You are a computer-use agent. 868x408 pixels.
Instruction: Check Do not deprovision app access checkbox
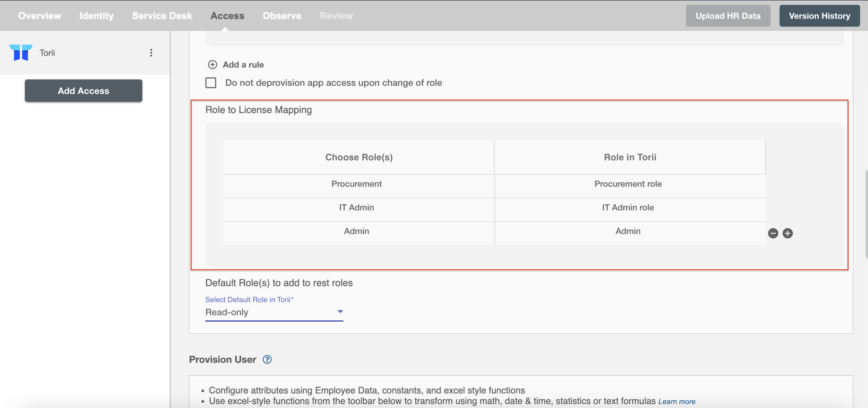coord(211,83)
